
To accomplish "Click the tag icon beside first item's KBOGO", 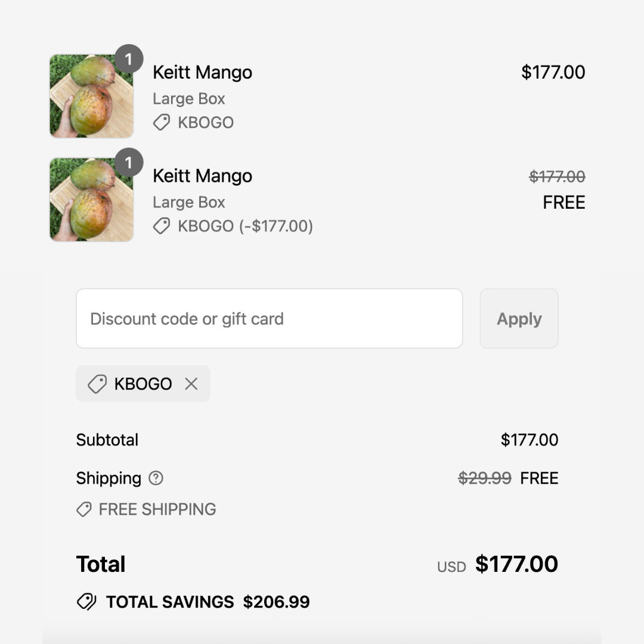I will pyautogui.click(x=161, y=123).
